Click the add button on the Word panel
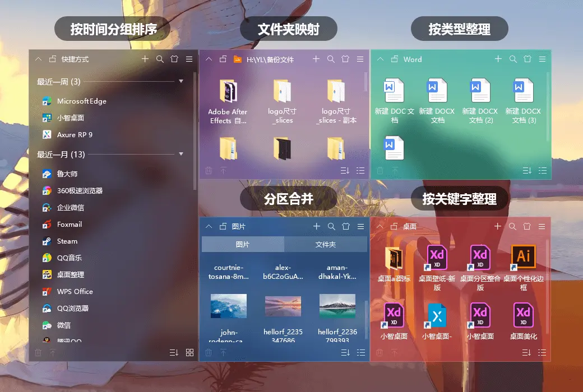Image resolution: width=583 pixels, height=392 pixels. tap(497, 59)
